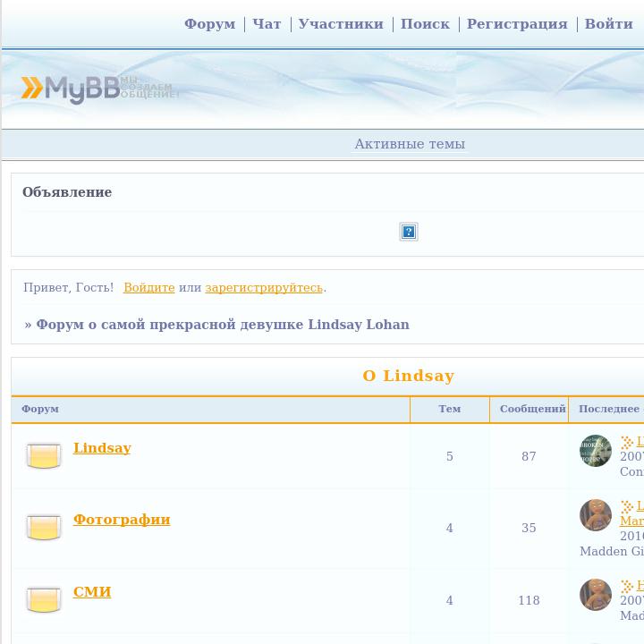Click the folder icon beside Lindsay

tap(44, 455)
